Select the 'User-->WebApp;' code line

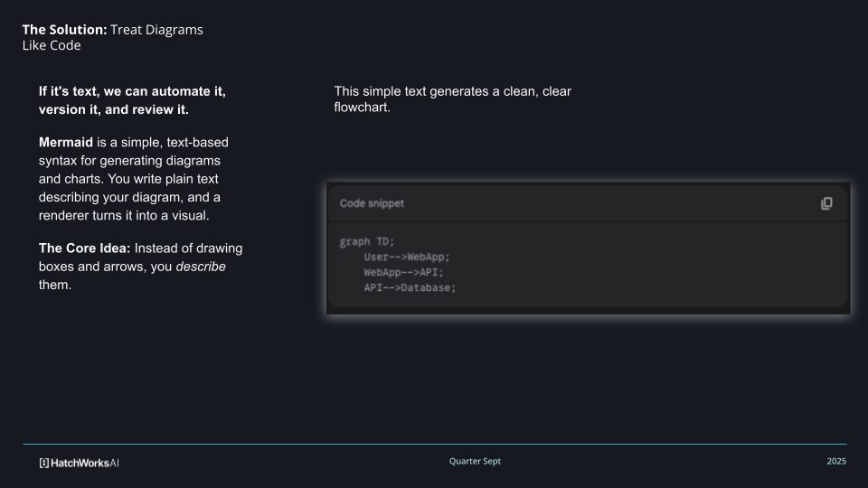(406, 257)
